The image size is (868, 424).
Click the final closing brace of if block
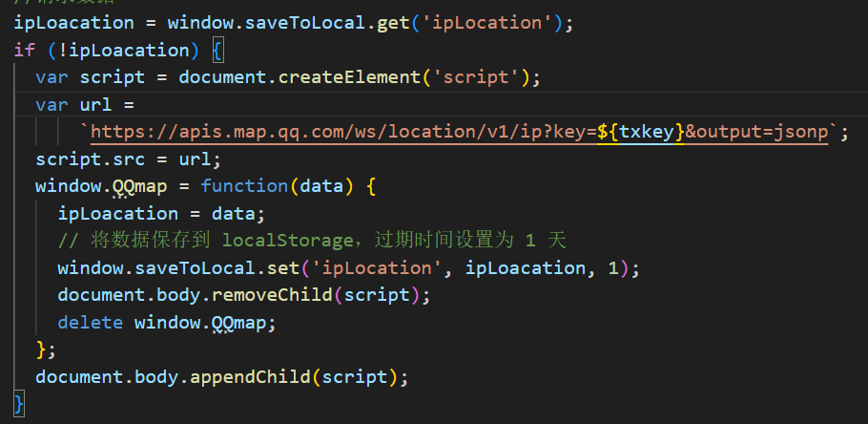(x=18, y=404)
